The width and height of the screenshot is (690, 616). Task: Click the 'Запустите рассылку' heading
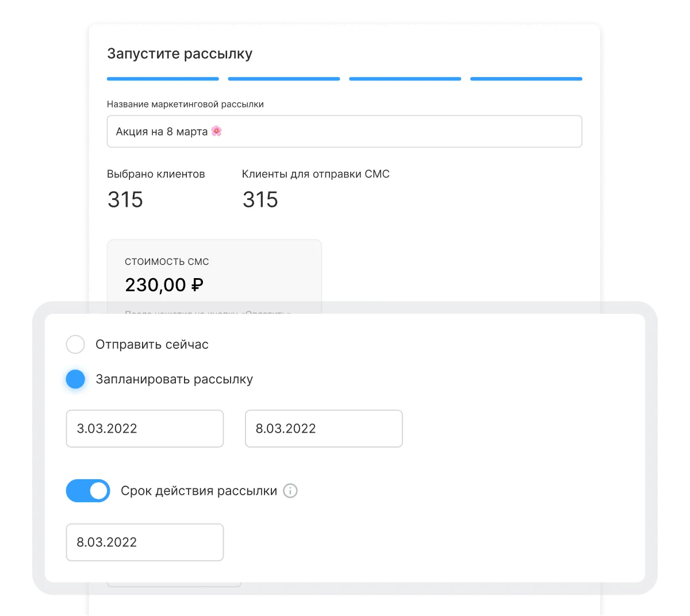[x=180, y=54]
